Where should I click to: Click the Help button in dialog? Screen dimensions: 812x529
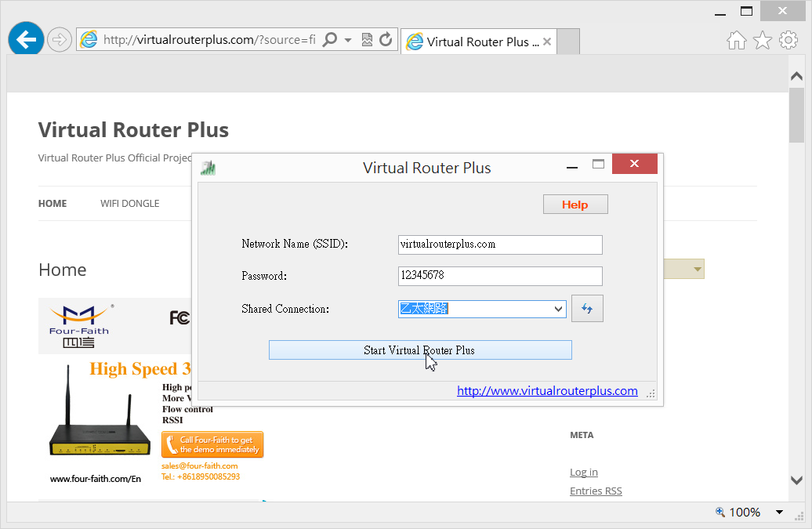click(x=575, y=205)
